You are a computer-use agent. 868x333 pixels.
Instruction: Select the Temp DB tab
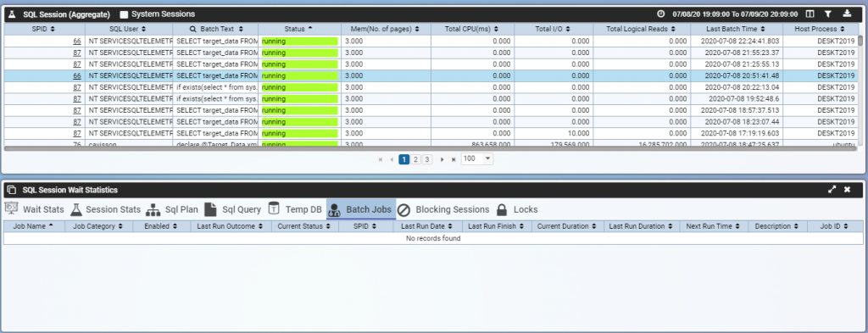click(x=294, y=209)
